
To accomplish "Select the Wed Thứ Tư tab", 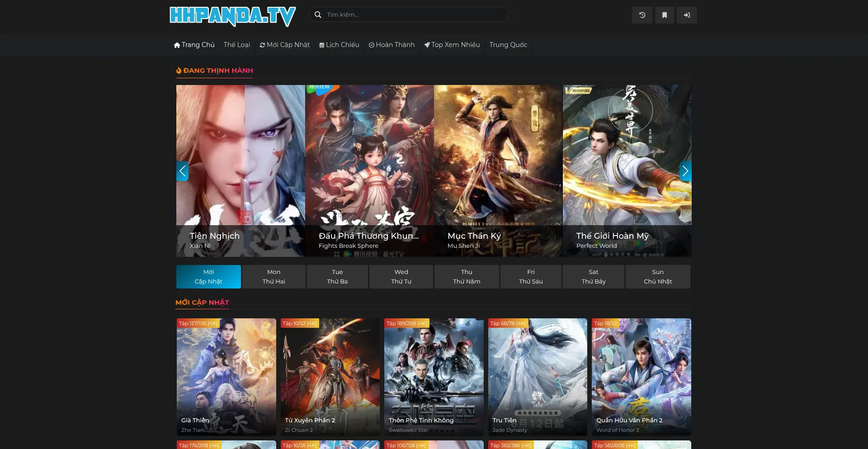I will tap(401, 277).
